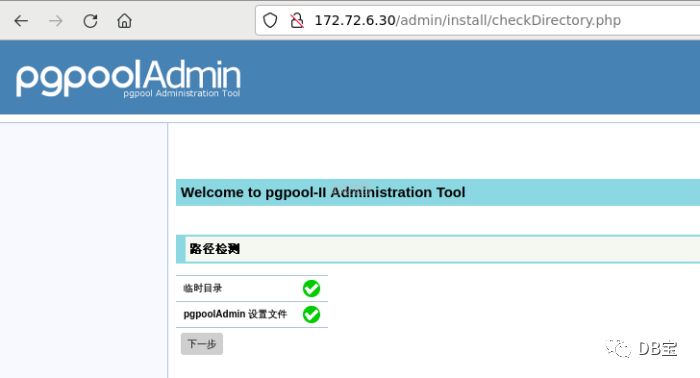Reload the current page
The height and width of the screenshot is (378, 700).
(90, 21)
